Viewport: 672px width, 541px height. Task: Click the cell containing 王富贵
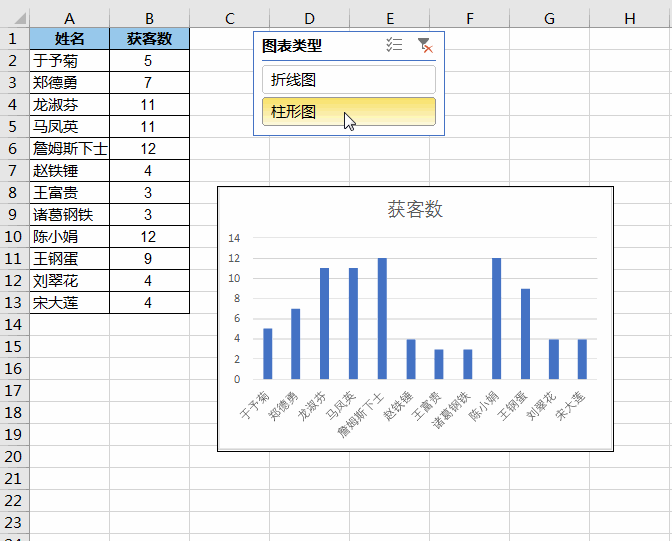69,193
